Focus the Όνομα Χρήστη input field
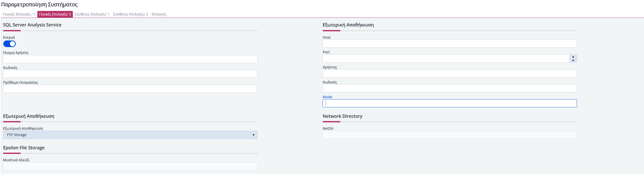Image resolution: width=644 pixels, height=174 pixels. [130, 59]
